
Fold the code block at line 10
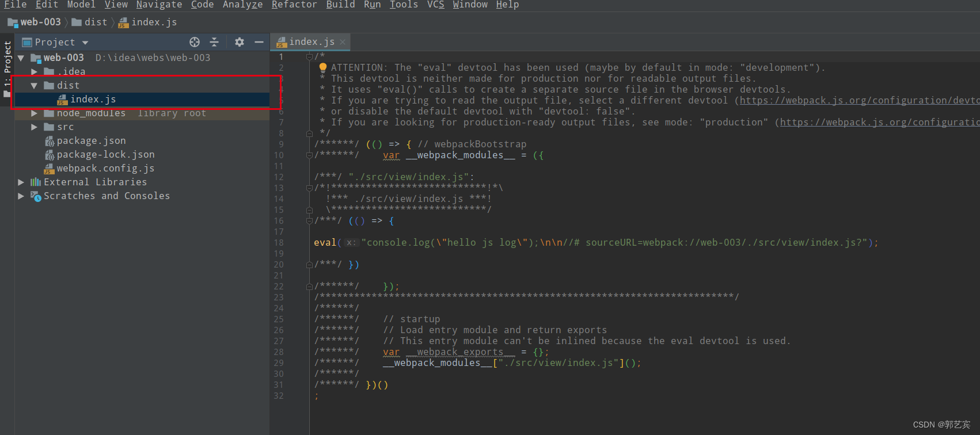pyautogui.click(x=309, y=155)
